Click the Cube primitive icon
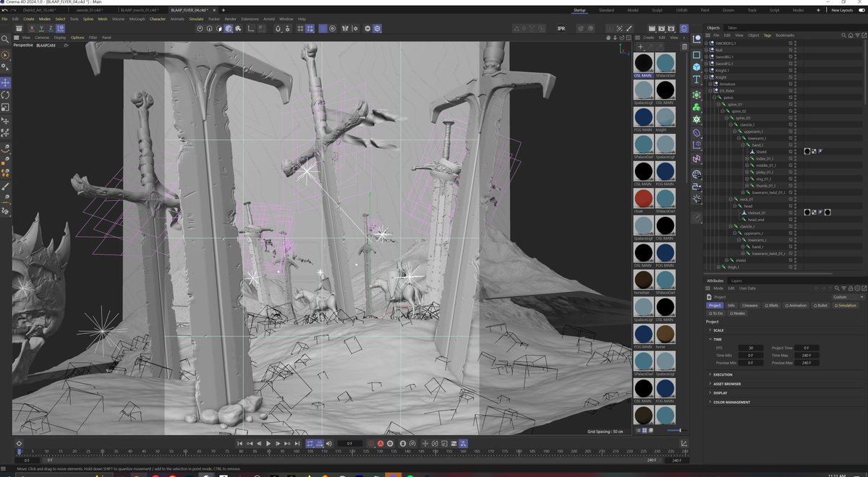 pyautogui.click(x=697, y=66)
